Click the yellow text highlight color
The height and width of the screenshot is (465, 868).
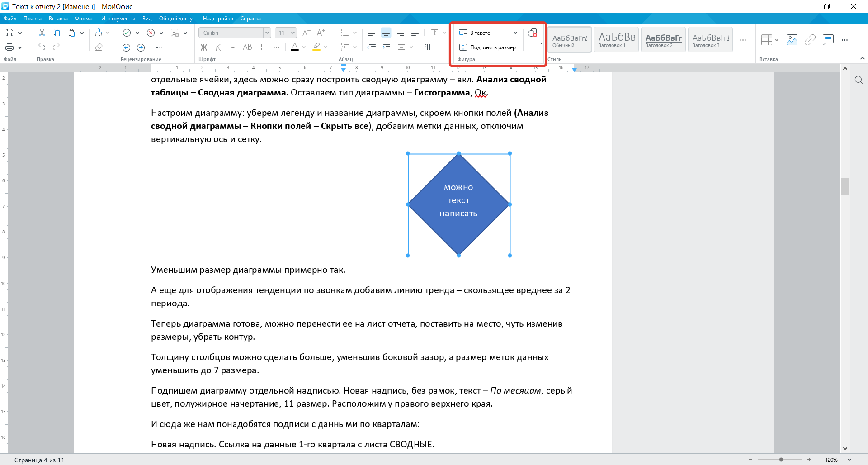[x=316, y=47]
